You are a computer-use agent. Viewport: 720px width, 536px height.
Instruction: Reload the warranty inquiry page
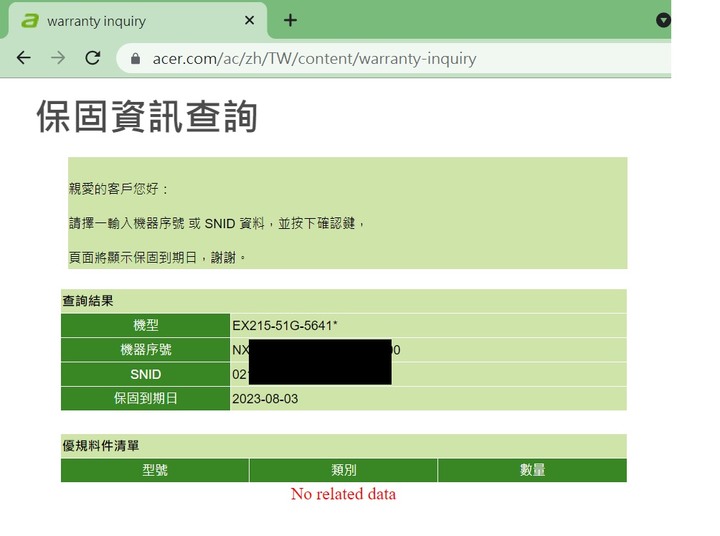click(x=93, y=58)
